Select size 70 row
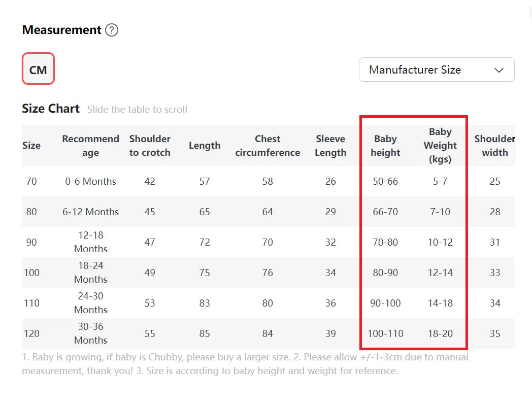 click(x=31, y=181)
